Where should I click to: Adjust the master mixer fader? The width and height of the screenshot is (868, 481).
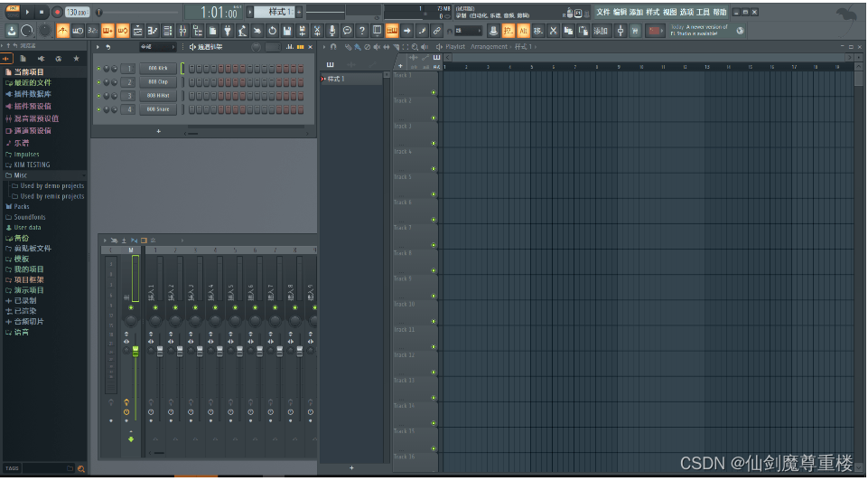[x=135, y=352]
